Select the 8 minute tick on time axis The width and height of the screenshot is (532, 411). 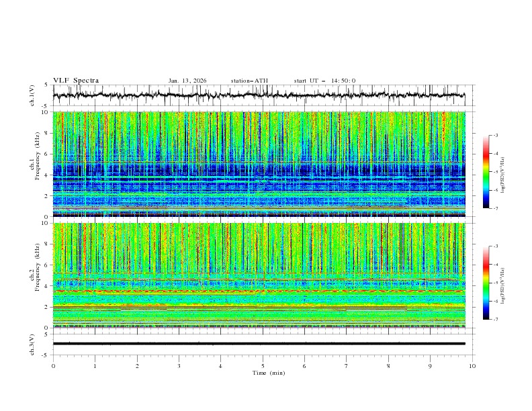[388, 366]
